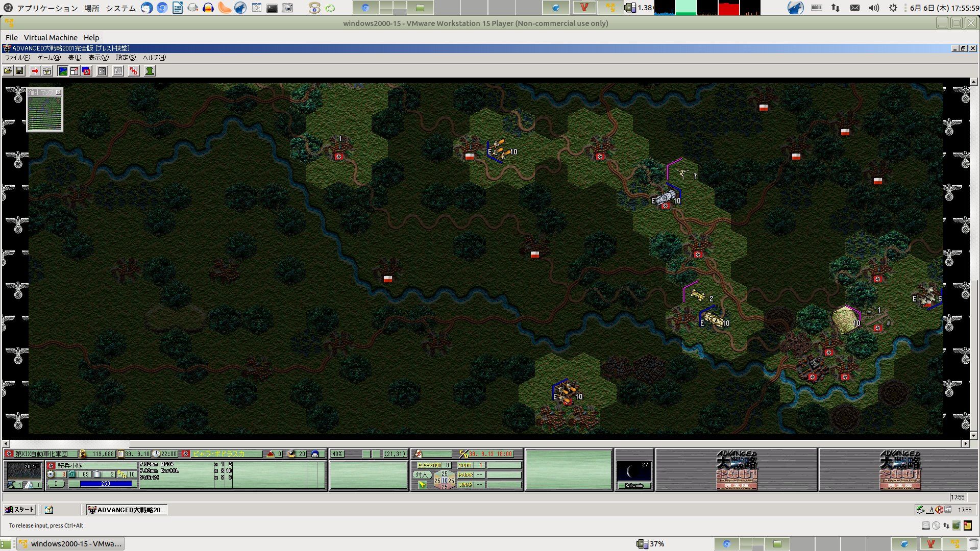Open the VMware Help menu
This screenshot has height=551, width=980.
click(x=91, y=38)
